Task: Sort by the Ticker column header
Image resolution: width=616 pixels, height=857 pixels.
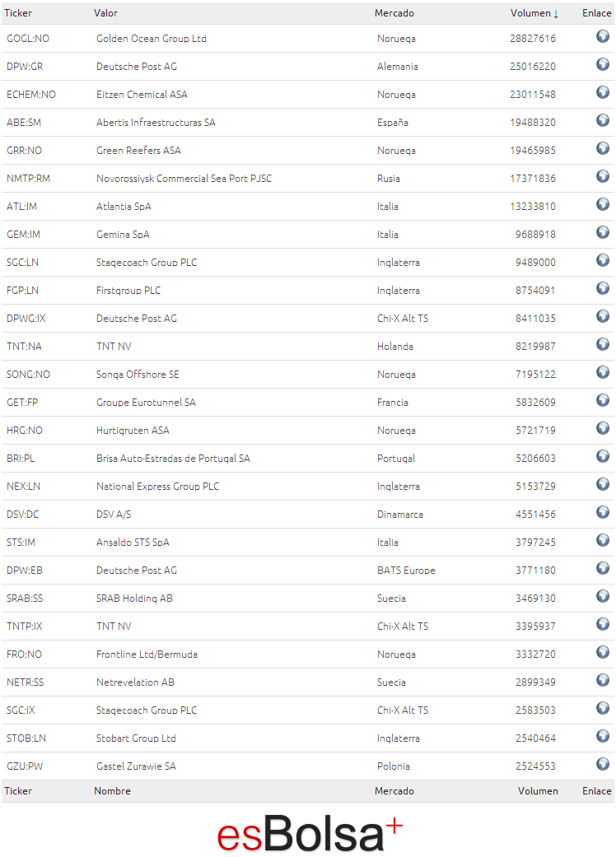Action: pos(18,13)
